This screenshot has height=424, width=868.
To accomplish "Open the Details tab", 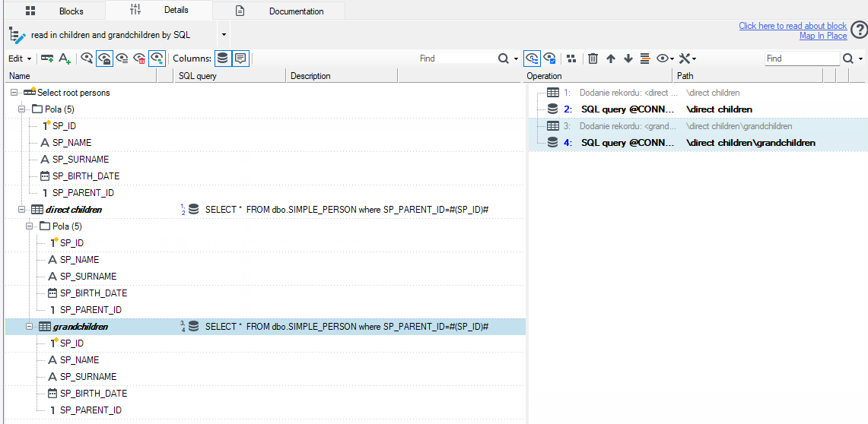I will (159, 10).
